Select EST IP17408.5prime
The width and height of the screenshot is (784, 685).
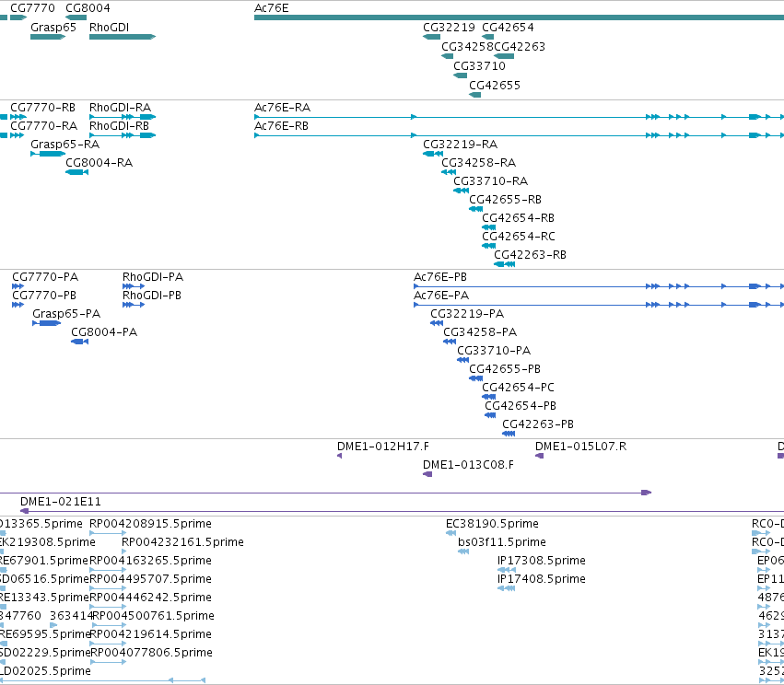pyautogui.click(x=542, y=579)
